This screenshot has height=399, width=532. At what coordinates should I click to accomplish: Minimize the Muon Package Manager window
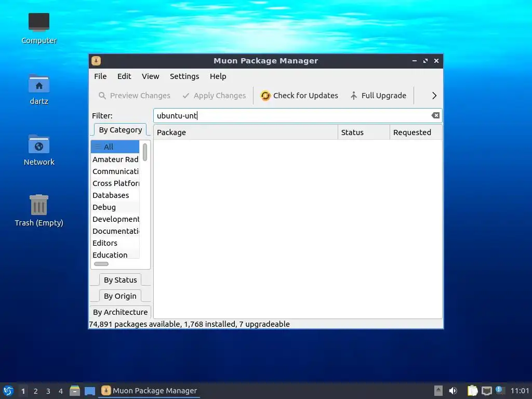tap(415, 61)
